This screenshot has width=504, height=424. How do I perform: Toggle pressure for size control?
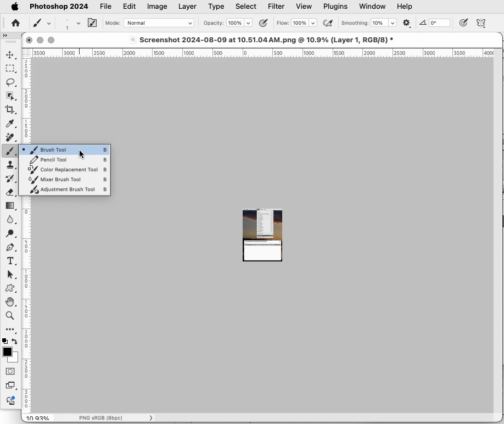[463, 23]
